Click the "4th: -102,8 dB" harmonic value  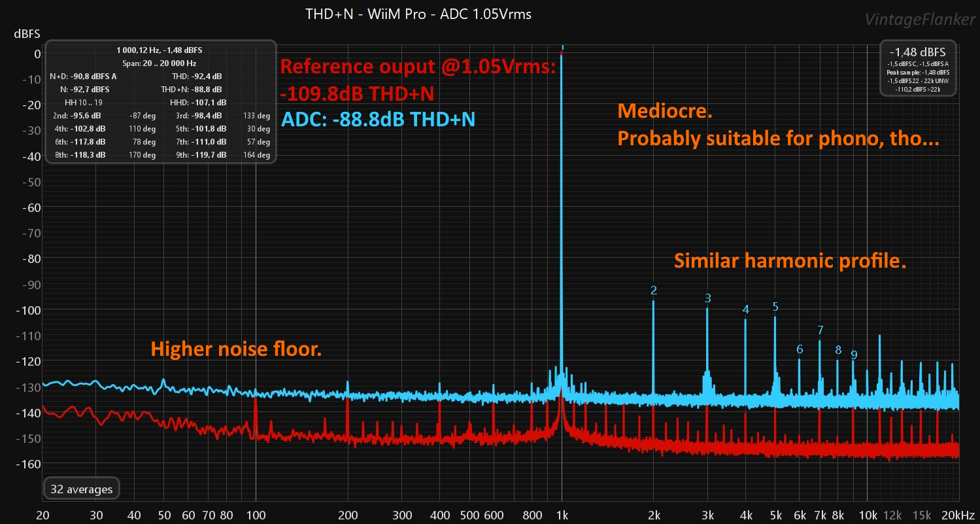pyautogui.click(x=79, y=129)
